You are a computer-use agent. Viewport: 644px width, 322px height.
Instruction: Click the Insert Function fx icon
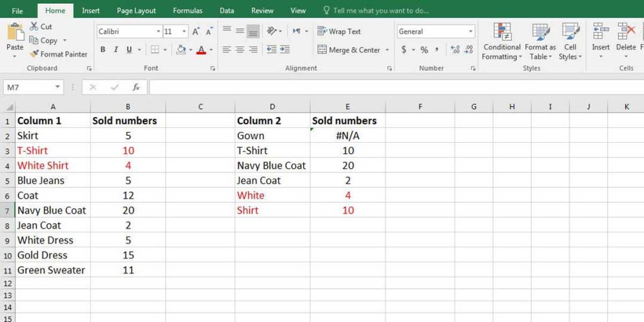pos(136,87)
